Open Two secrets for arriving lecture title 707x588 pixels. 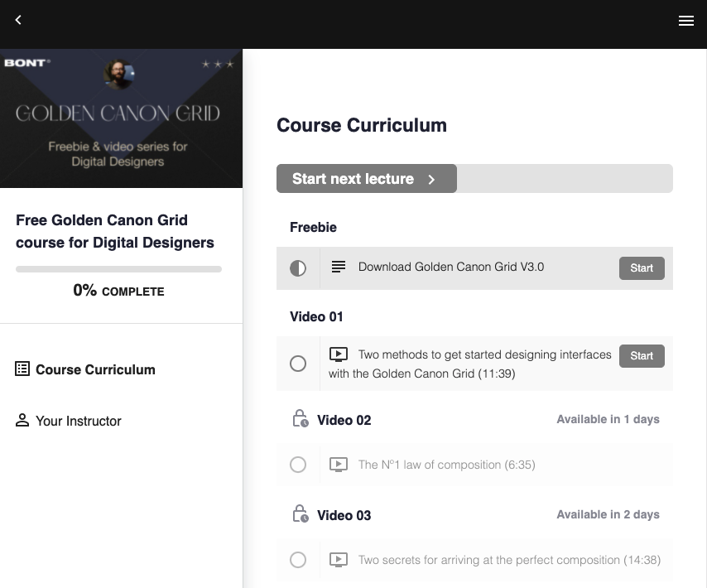tap(509, 560)
